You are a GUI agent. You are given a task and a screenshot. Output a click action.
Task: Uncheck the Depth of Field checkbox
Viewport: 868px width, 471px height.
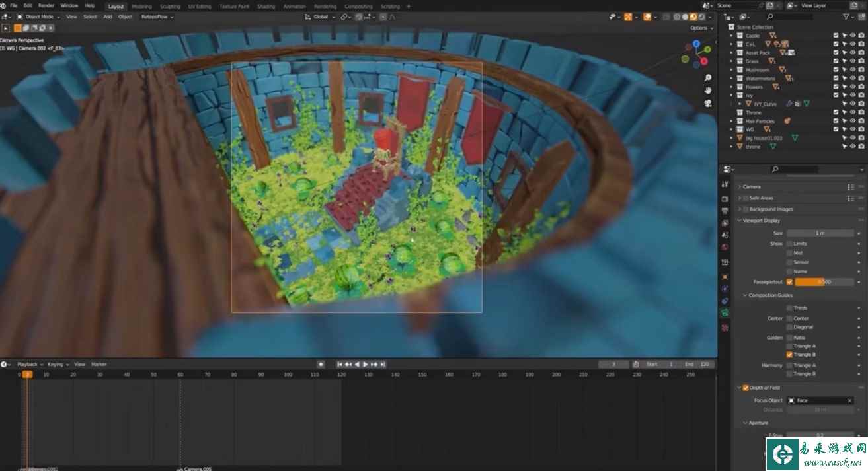(746, 388)
